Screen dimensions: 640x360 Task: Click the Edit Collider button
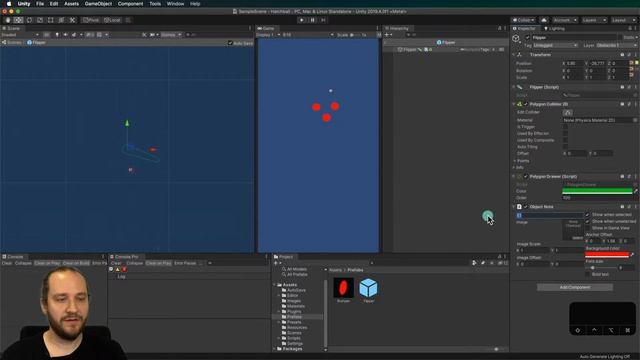[x=567, y=112]
